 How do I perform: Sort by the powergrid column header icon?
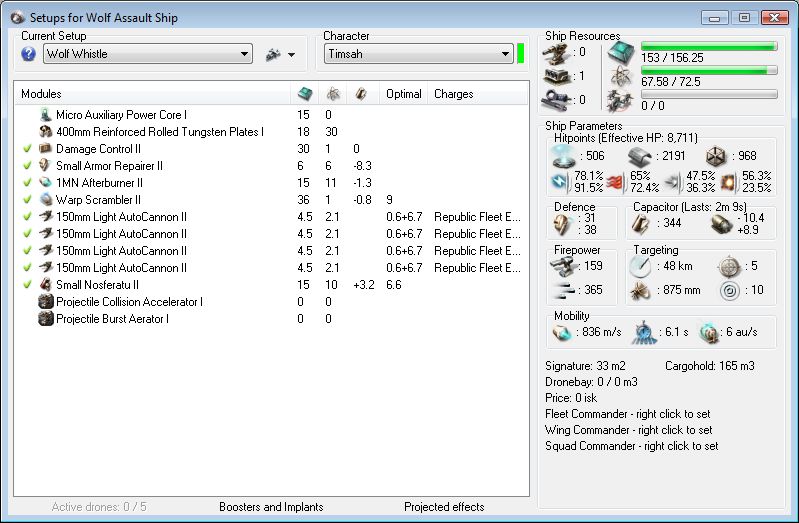tap(333, 94)
